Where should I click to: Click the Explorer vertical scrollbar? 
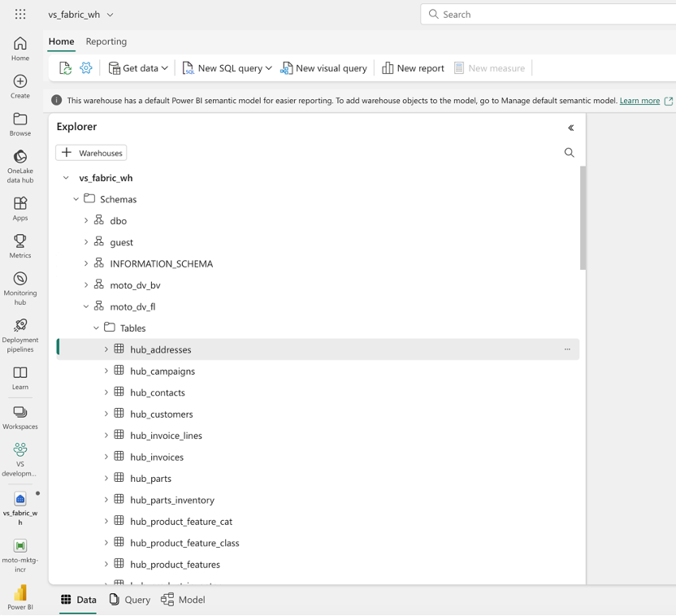[583, 217]
